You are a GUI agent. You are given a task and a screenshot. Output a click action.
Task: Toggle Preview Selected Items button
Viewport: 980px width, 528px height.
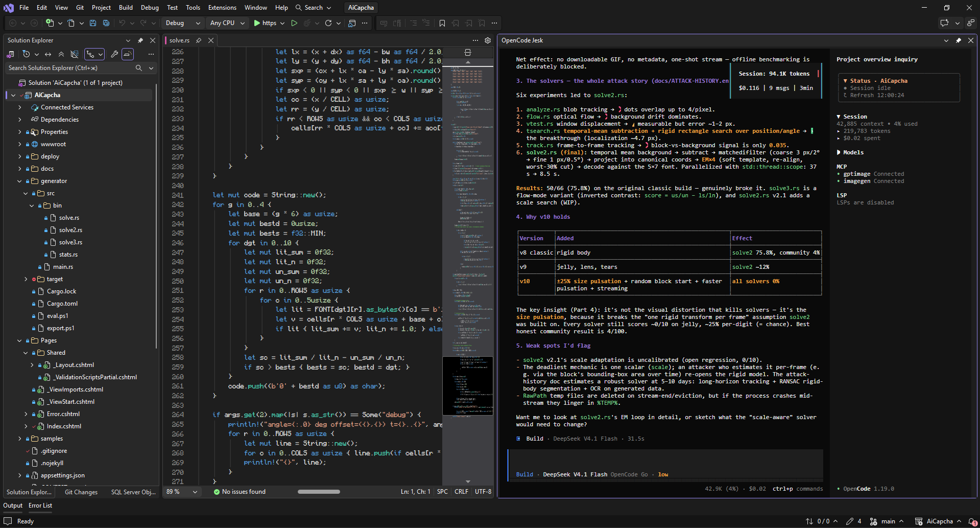click(x=128, y=54)
